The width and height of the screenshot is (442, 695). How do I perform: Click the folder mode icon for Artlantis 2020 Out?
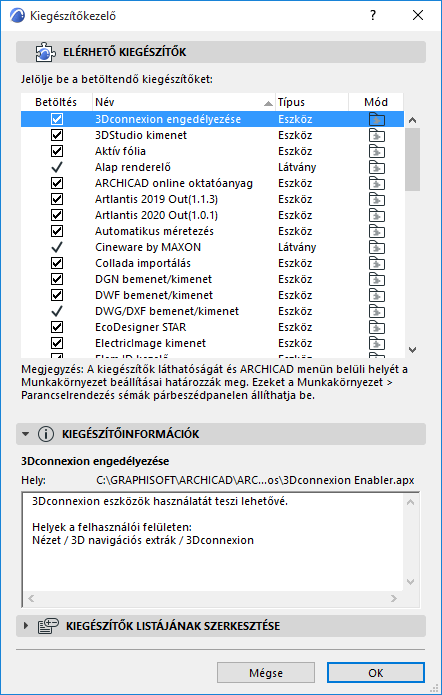(376, 215)
